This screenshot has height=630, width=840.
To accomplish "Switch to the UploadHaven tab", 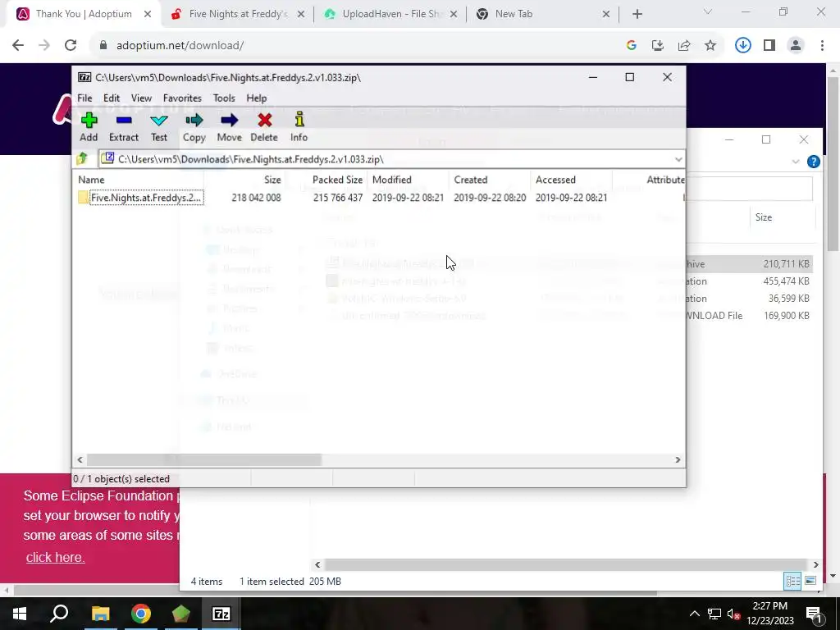I will [x=391, y=14].
